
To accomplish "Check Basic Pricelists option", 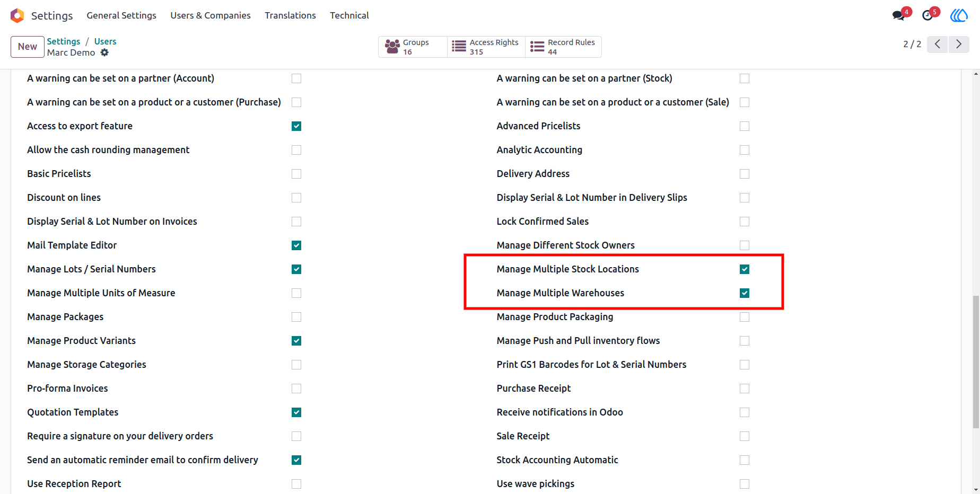I will click(x=296, y=174).
